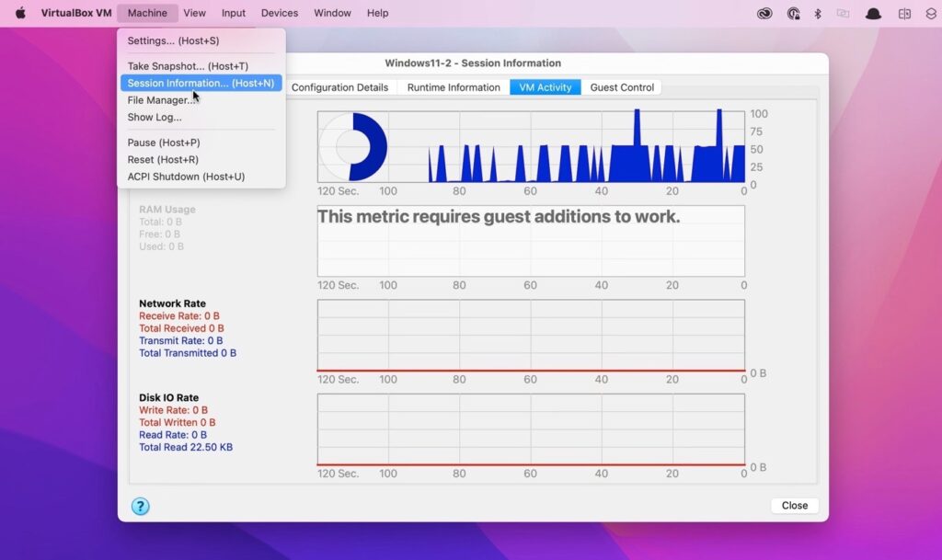The height and width of the screenshot is (560, 942).
Task: Click 'Total Received 0 B' text
Action: [181, 328]
